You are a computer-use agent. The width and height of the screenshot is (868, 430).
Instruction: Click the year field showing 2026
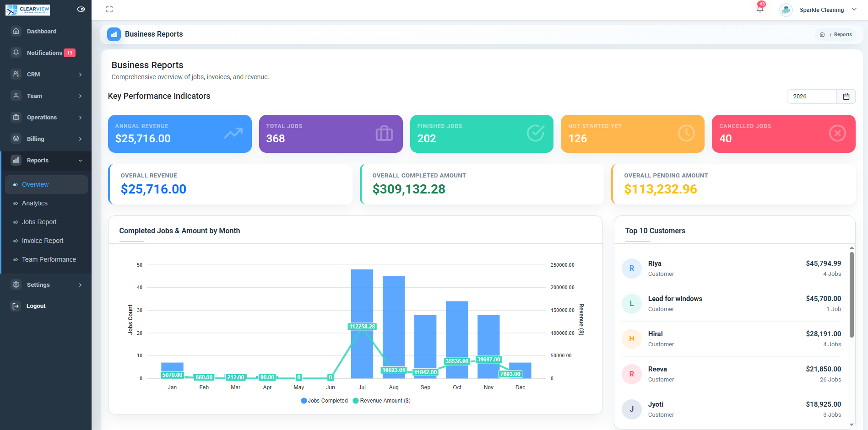(x=812, y=97)
